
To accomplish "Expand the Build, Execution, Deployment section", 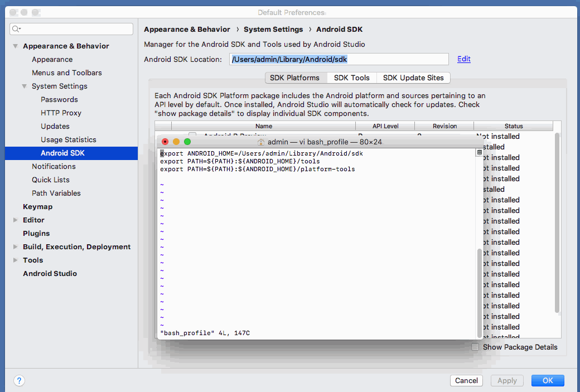I will tap(16, 246).
